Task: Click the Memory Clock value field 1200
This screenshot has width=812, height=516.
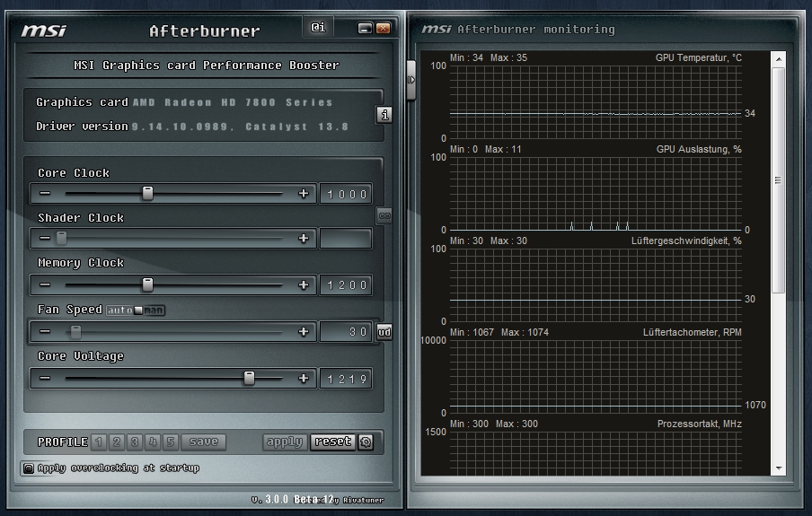Action: (346, 285)
